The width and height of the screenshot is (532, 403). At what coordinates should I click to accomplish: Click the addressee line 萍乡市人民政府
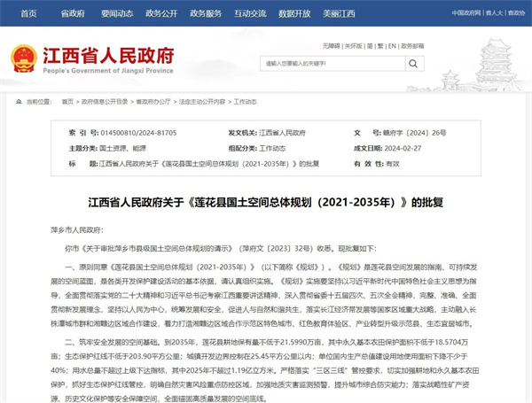pos(76,230)
